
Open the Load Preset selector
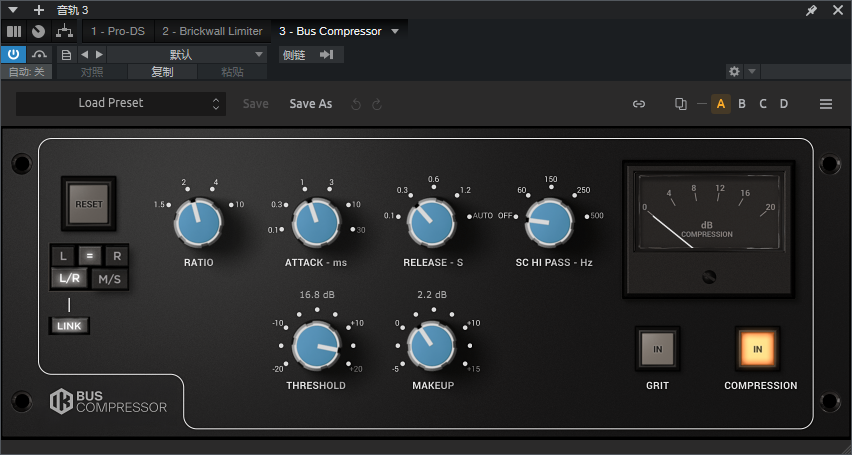pos(121,103)
